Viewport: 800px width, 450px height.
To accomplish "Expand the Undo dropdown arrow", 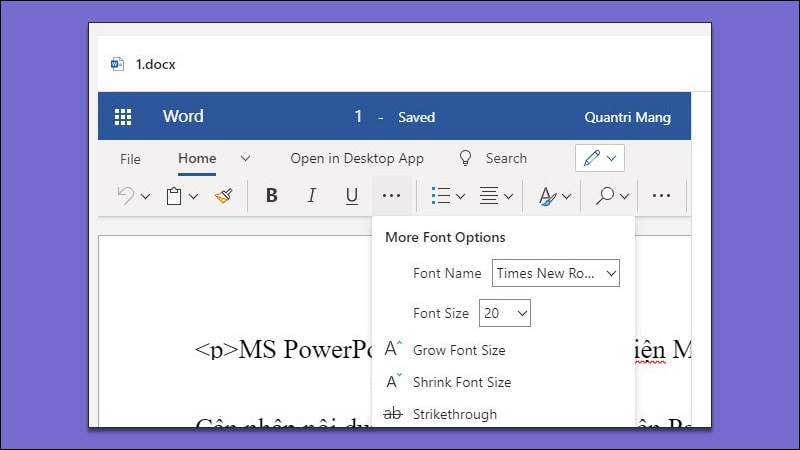I will tap(145, 196).
